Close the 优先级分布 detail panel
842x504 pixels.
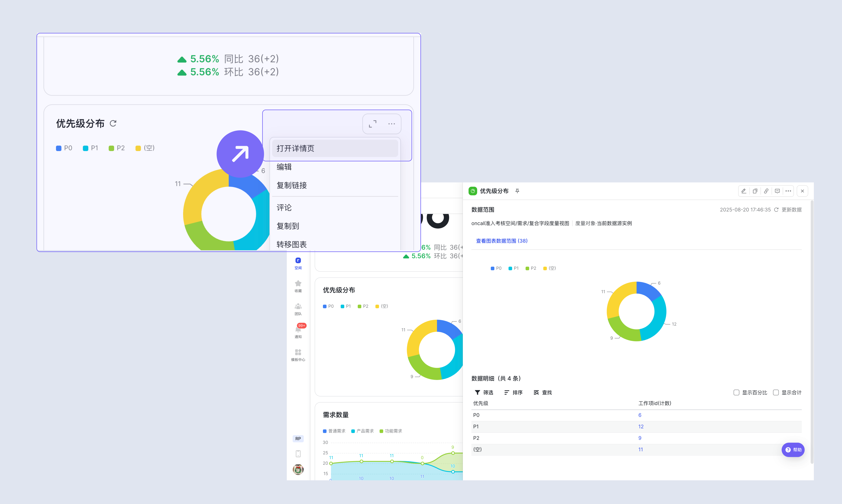pos(802,191)
